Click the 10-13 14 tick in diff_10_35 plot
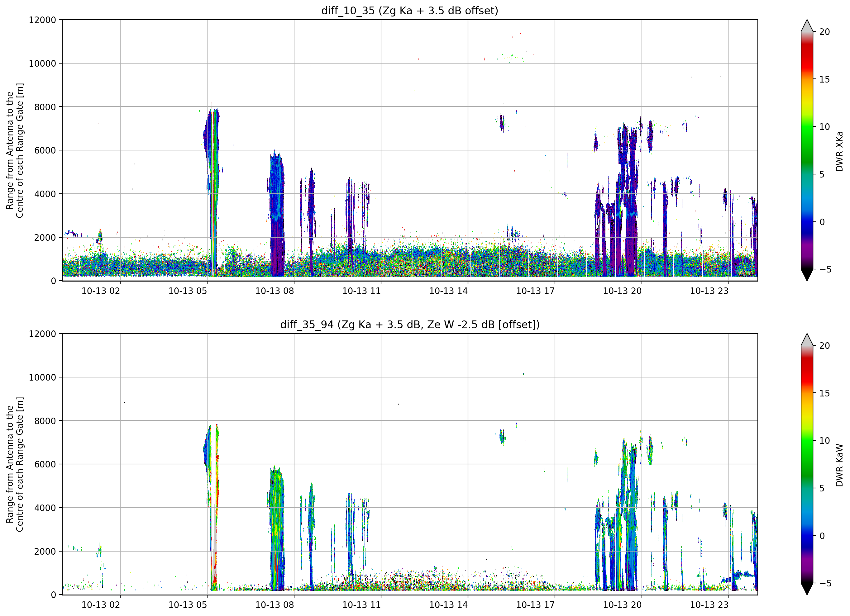Screen dimensions: 850x616 pos(449,291)
